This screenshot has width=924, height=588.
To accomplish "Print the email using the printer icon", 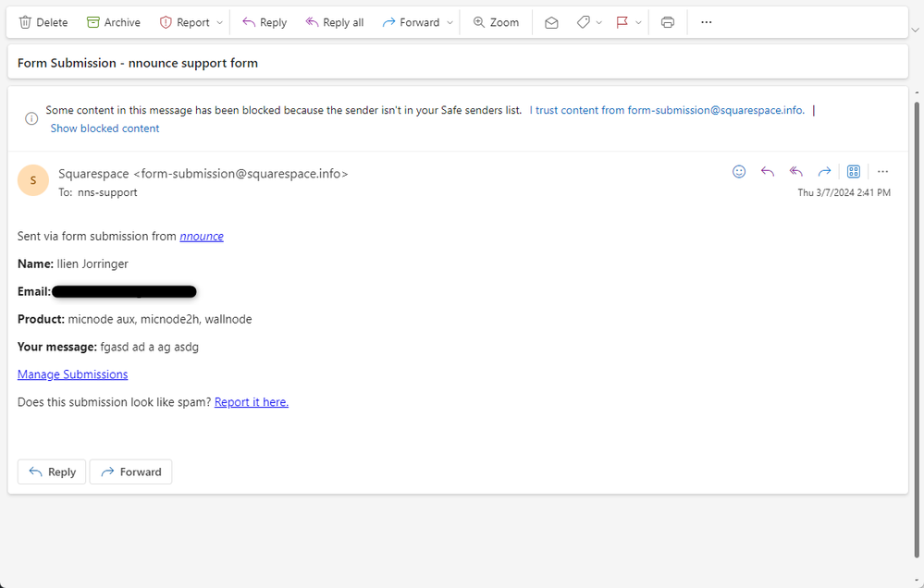I will [668, 22].
